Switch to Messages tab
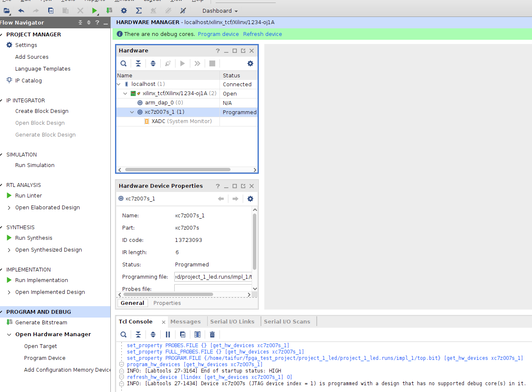 pos(186,322)
